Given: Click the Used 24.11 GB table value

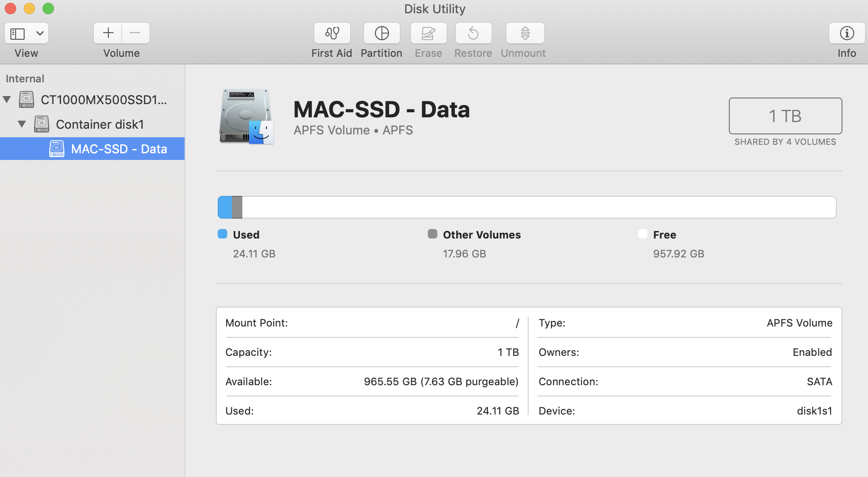Looking at the screenshot, I should [498, 411].
